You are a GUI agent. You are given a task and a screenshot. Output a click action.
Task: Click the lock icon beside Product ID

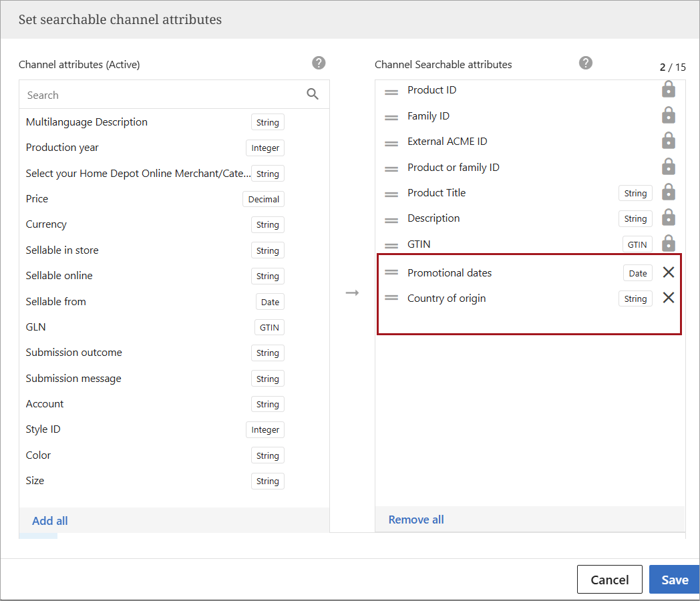click(668, 89)
